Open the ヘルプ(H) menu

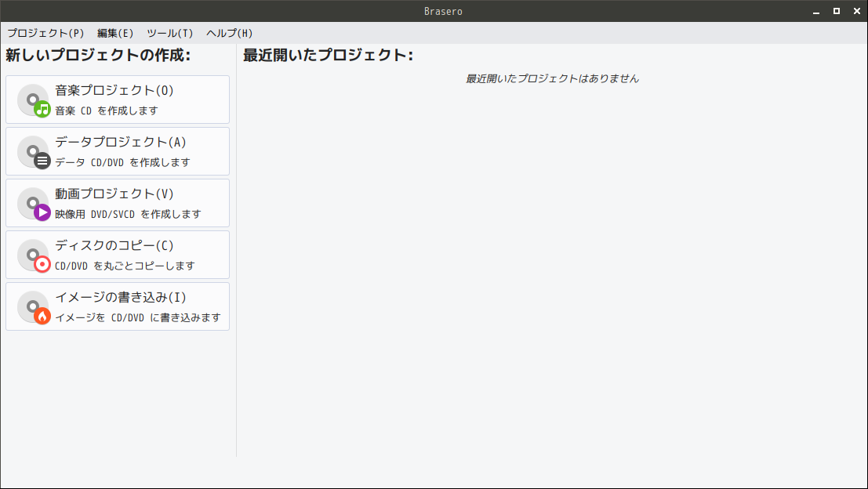point(229,33)
